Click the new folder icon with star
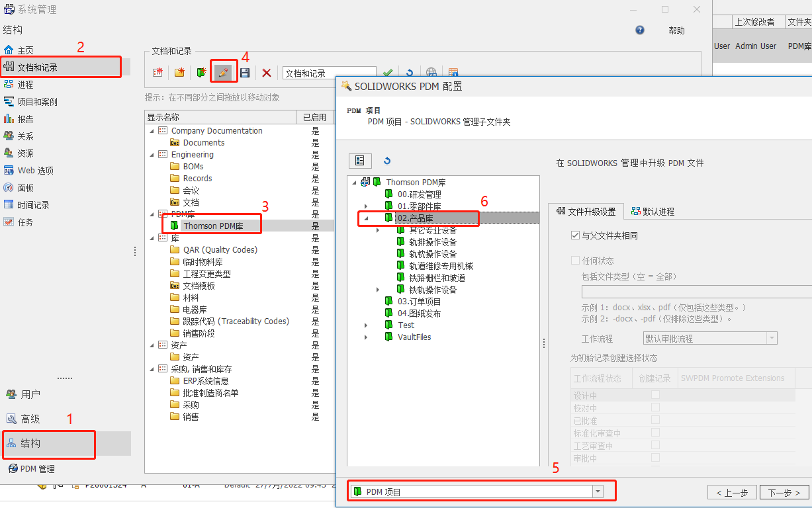The height and width of the screenshot is (508, 812). click(x=179, y=73)
